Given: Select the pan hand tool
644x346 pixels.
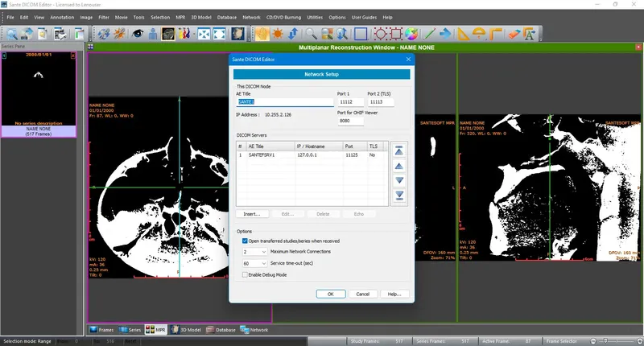Looking at the screenshot, I should [x=261, y=34].
